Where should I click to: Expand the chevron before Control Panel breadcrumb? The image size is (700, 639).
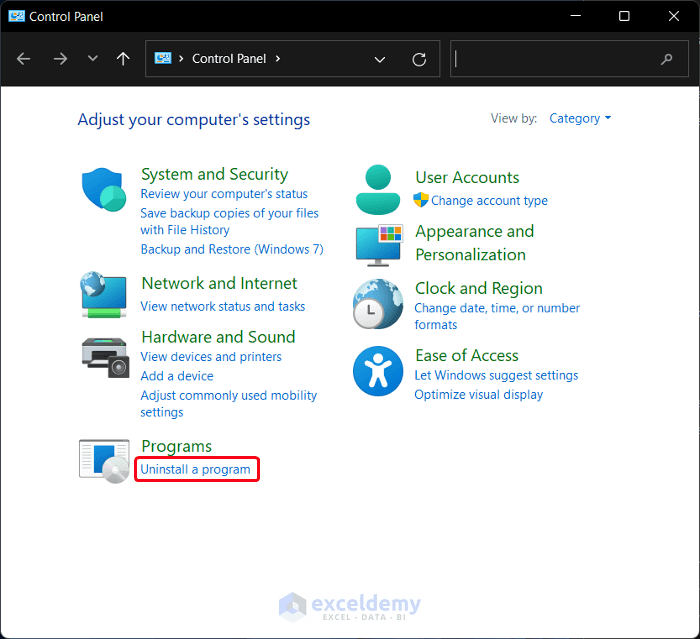coord(181,58)
